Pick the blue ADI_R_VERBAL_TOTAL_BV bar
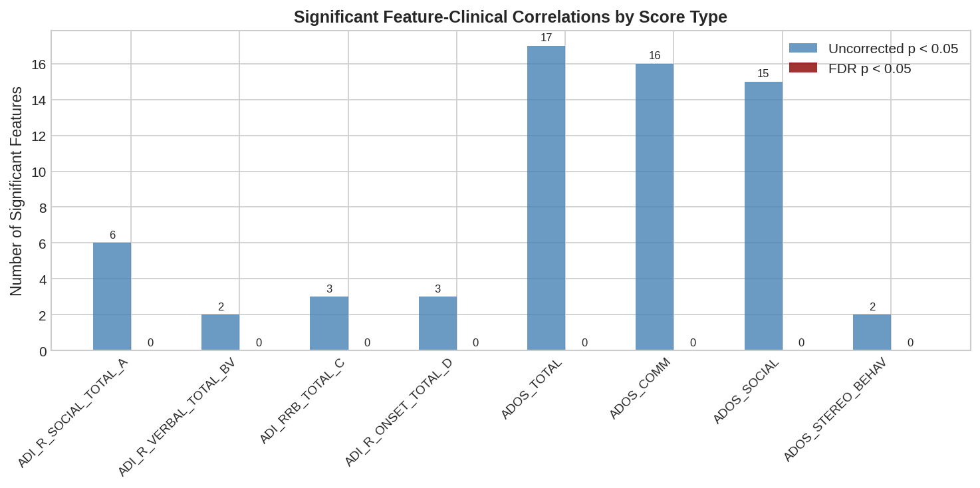The height and width of the screenshot is (488, 980). tap(220, 332)
